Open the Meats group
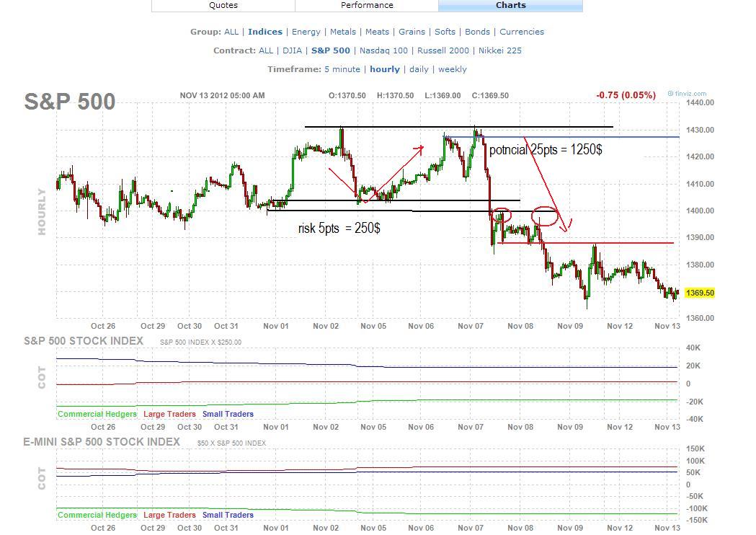 377,32
